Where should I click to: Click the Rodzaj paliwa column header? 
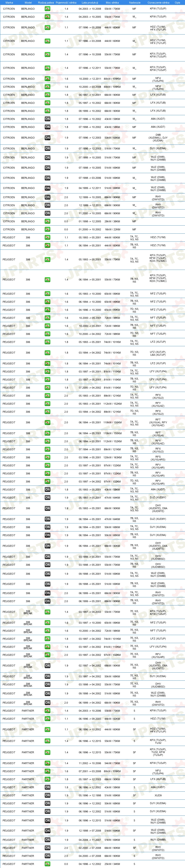point(46,2)
